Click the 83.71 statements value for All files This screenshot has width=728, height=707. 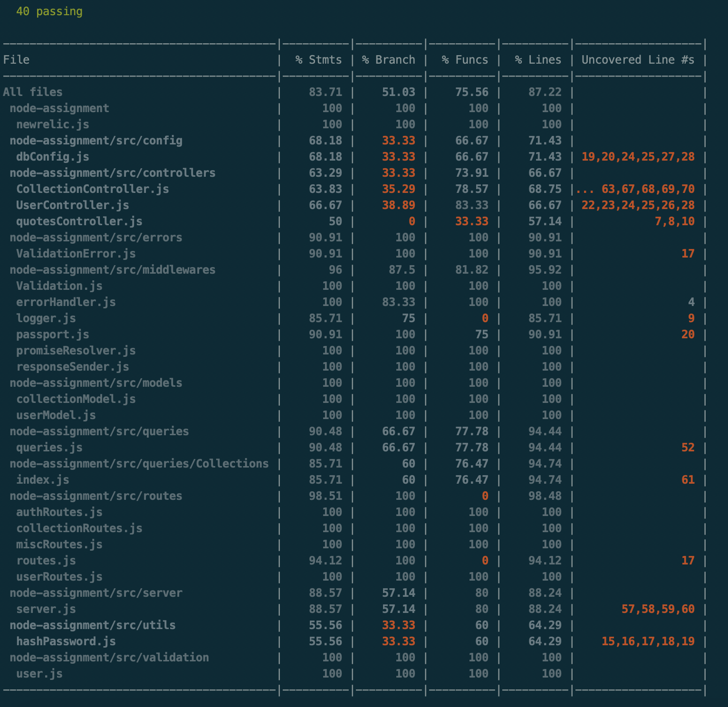(x=326, y=92)
